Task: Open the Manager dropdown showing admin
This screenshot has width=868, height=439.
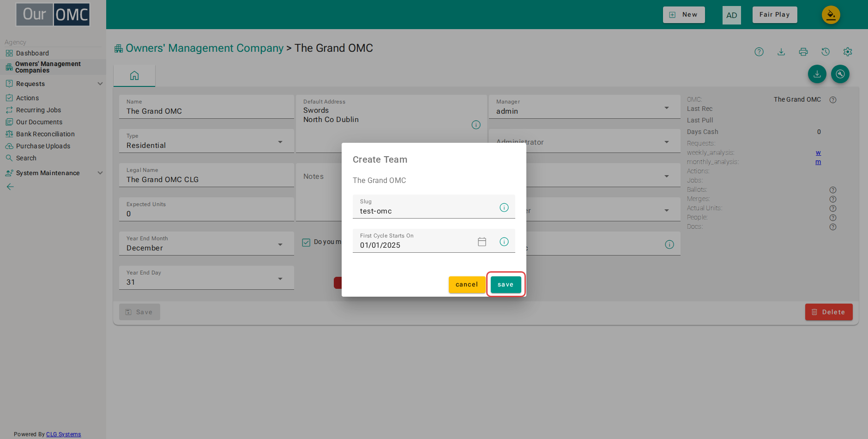Action: click(585, 107)
